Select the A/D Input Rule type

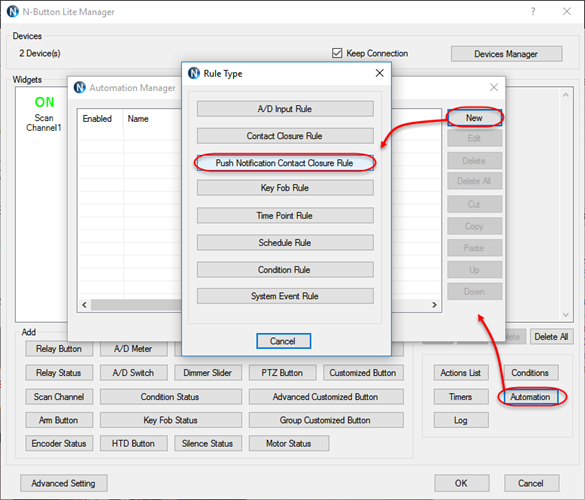(285, 109)
